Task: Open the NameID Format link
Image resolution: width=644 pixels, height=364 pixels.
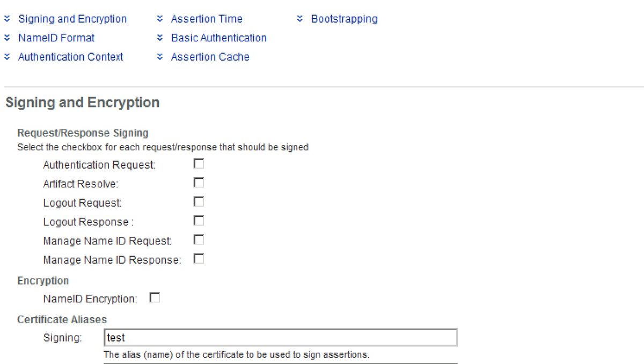Action: tap(56, 38)
